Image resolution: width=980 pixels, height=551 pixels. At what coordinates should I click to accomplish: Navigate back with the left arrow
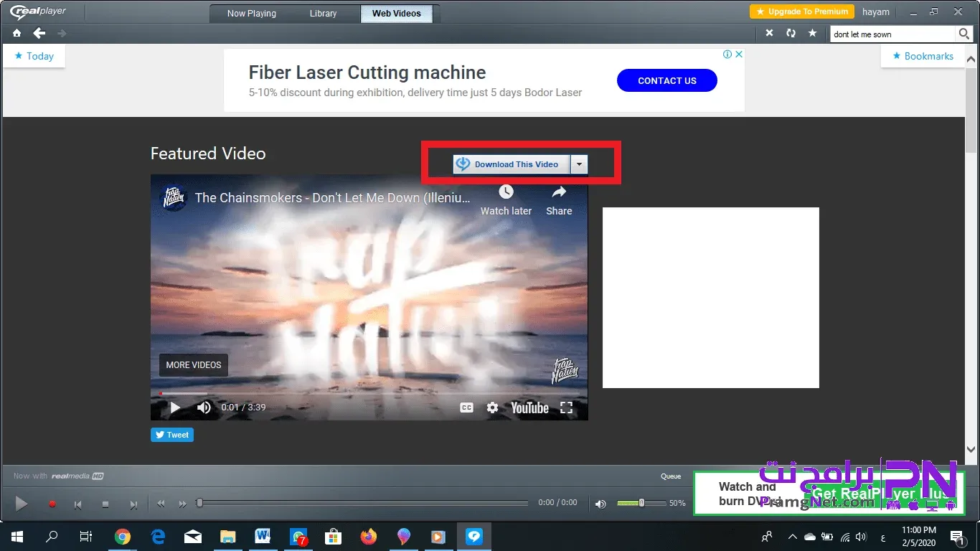coord(39,34)
